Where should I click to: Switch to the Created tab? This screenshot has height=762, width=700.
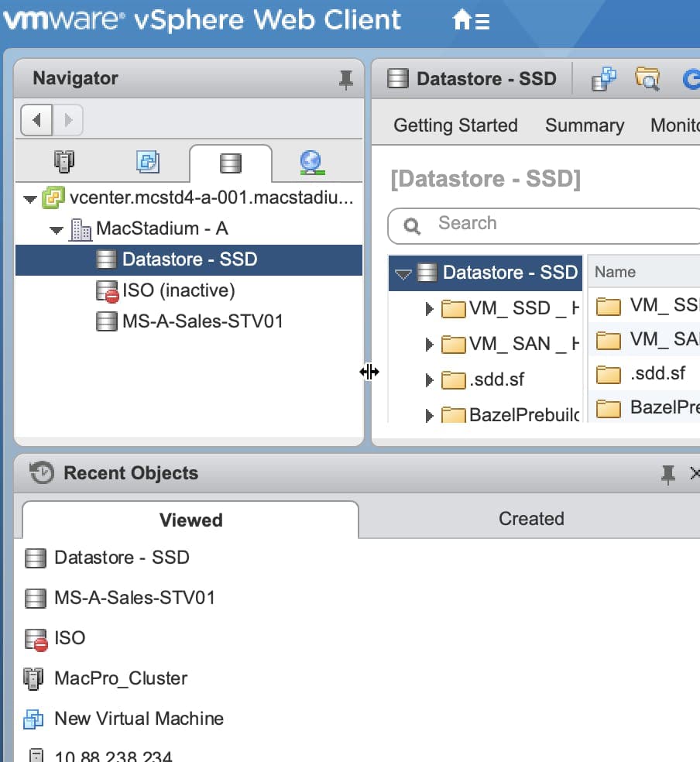coord(531,519)
